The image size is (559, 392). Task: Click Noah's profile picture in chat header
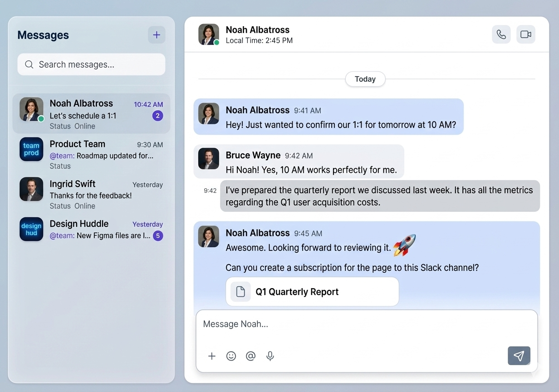point(209,34)
